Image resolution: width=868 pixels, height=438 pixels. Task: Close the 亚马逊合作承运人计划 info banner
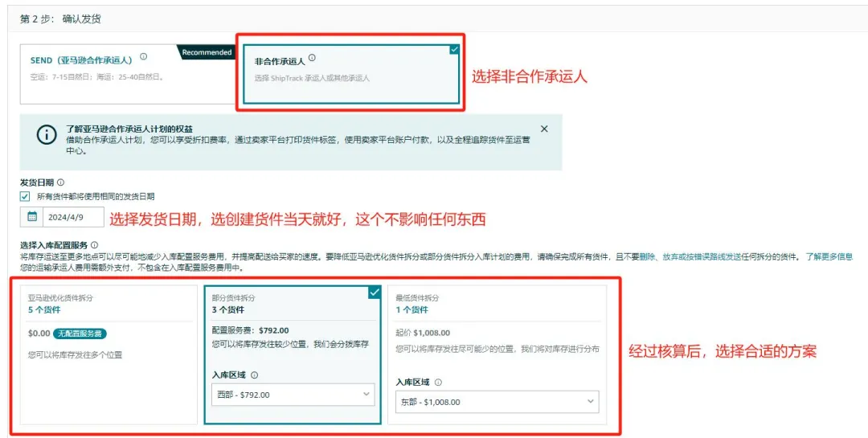544,129
